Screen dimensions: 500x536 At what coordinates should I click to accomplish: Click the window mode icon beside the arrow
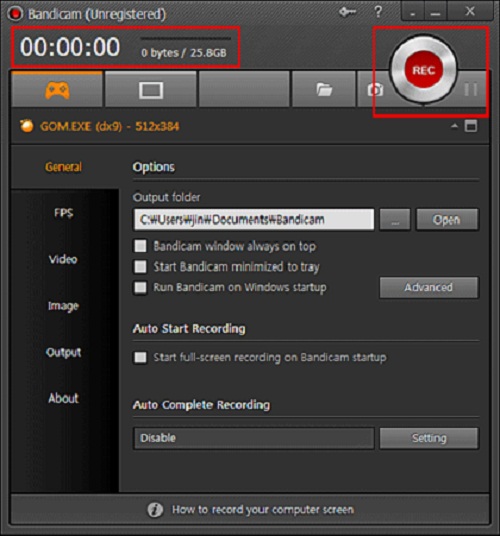[x=471, y=126]
